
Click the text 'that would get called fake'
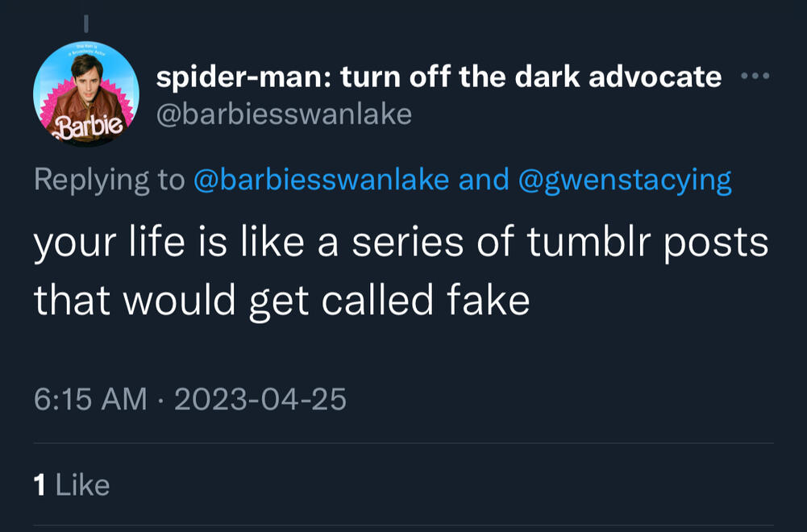point(281,301)
